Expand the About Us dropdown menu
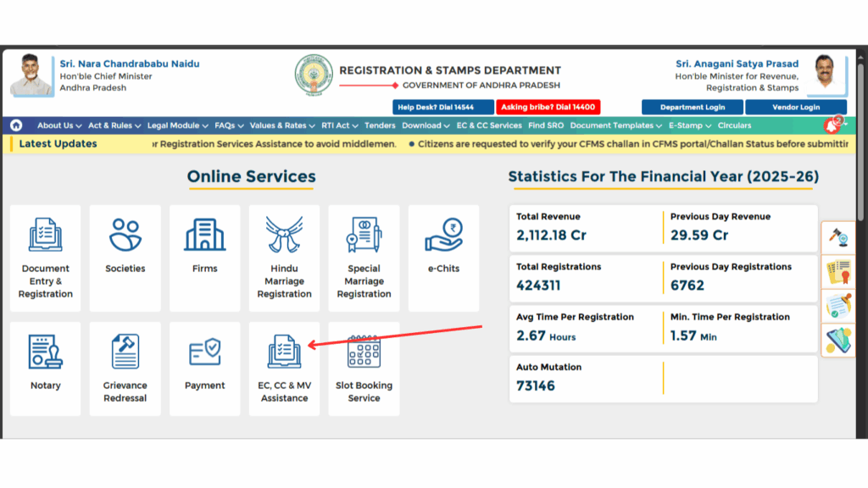 tap(59, 125)
